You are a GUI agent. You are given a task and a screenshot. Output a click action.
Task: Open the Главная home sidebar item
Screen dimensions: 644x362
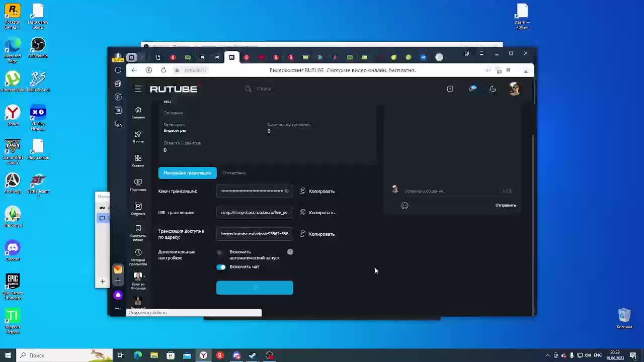tap(138, 113)
